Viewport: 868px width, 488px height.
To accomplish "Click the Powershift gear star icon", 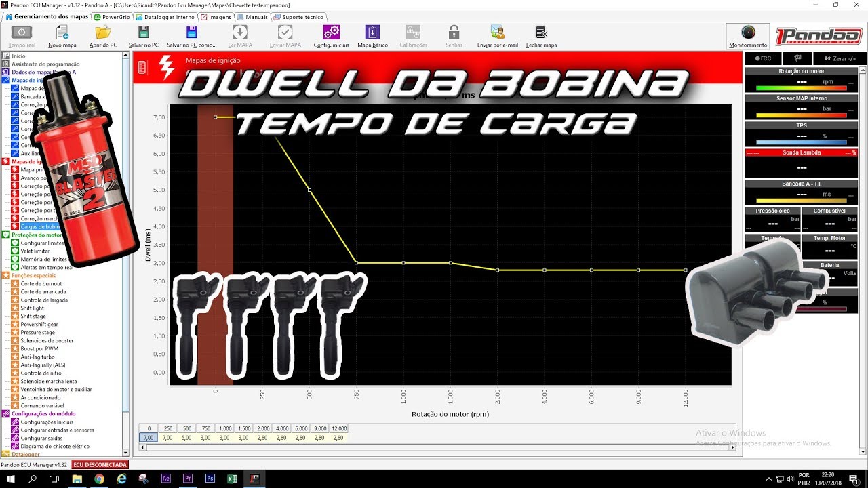I will (15, 324).
